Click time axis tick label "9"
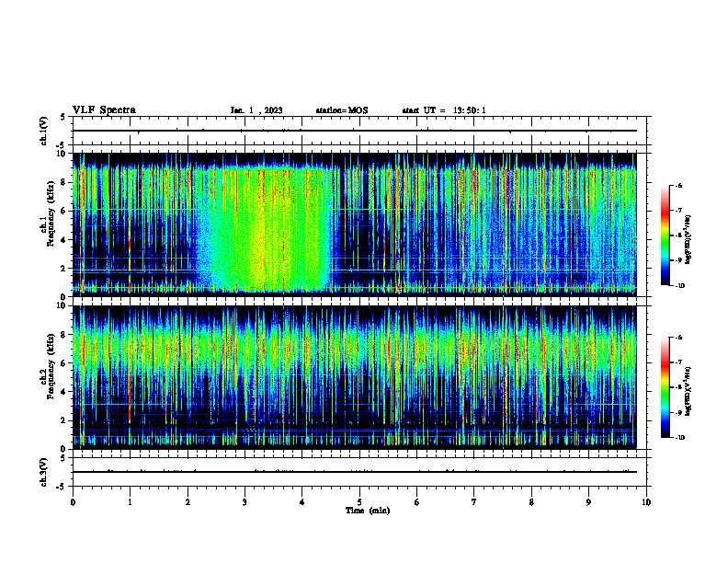Image resolution: width=728 pixels, height=563 pixels. click(x=588, y=502)
